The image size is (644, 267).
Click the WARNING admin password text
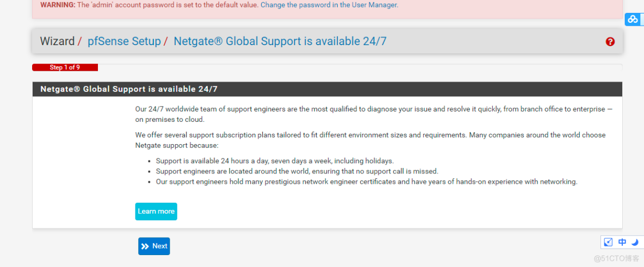(150, 5)
